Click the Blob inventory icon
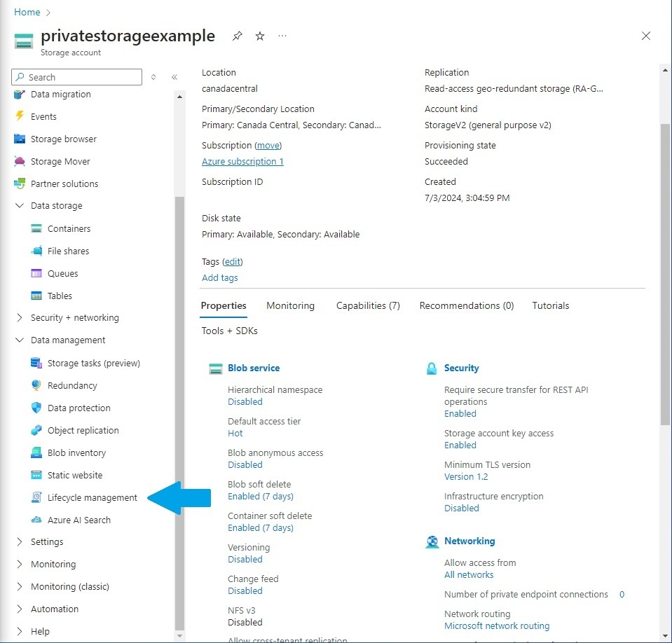The image size is (672, 643). 34,452
